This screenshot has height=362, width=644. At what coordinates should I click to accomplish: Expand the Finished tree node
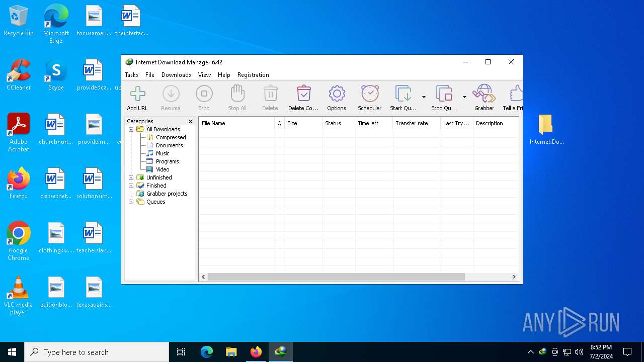[x=131, y=186]
